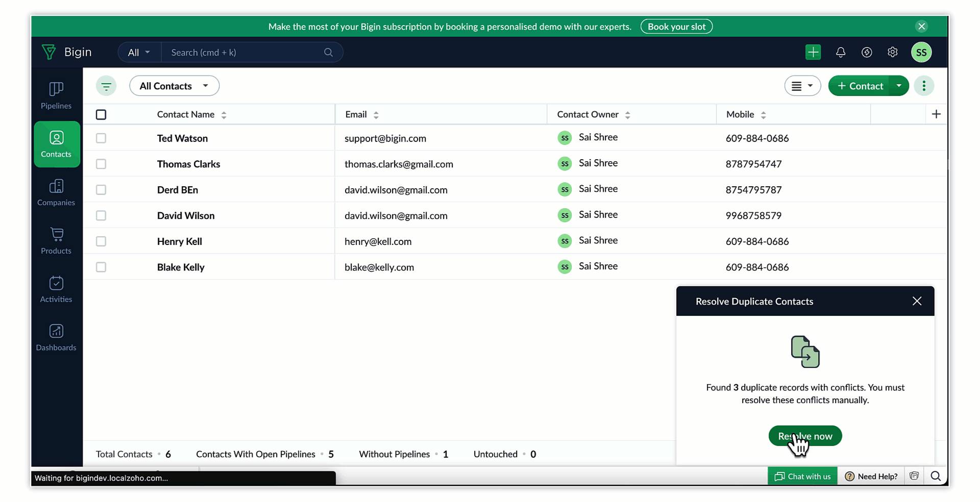Viewport: 980px width, 502px height.
Task: Open the Derd BEn contact
Action: click(x=178, y=190)
